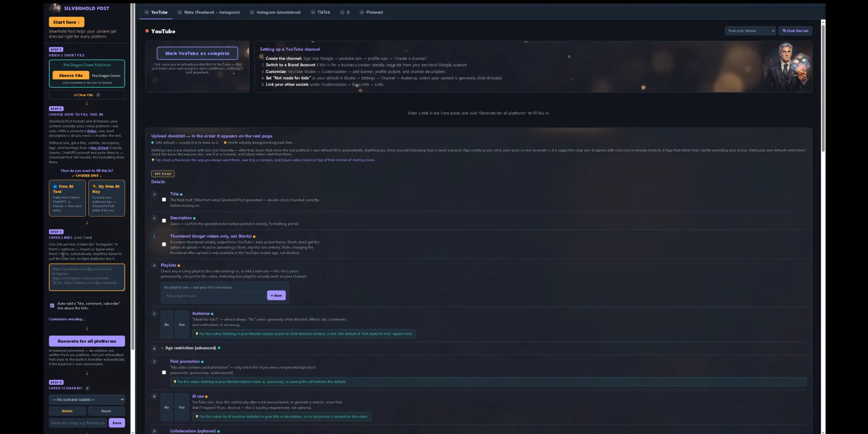The image size is (868, 434).
Task: Click the status dot on the TikTok tab
Action: point(313,12)
